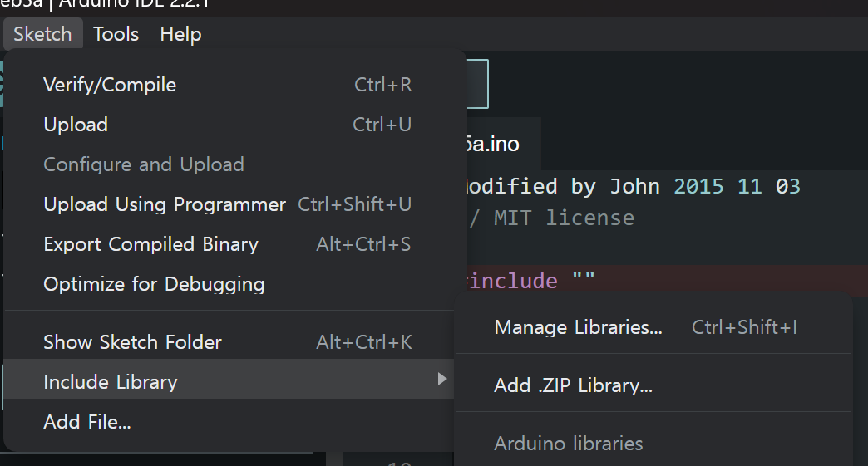Select the Upload menu entry

click(x=229, y=125)
